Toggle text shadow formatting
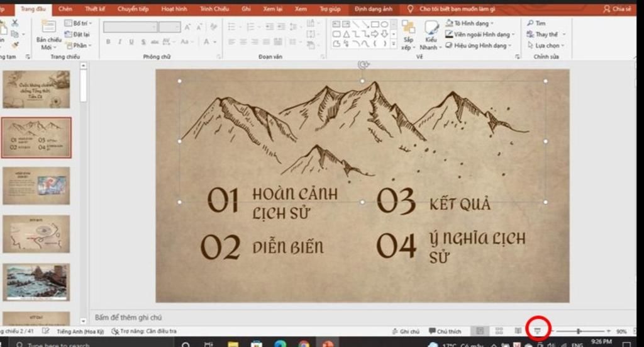Viewport: 644px width, 347px height. [143, 42]
